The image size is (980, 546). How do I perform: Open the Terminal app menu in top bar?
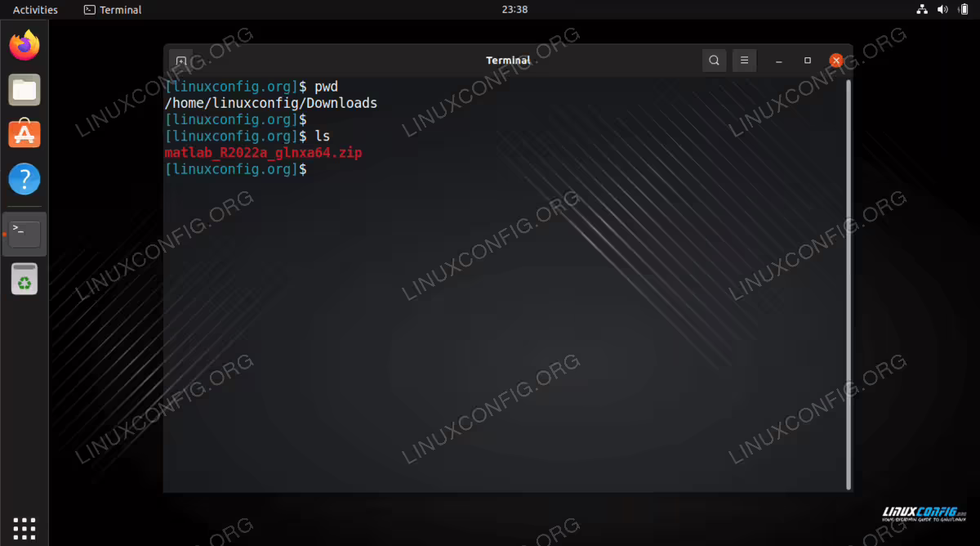click(x=113, y=10)
